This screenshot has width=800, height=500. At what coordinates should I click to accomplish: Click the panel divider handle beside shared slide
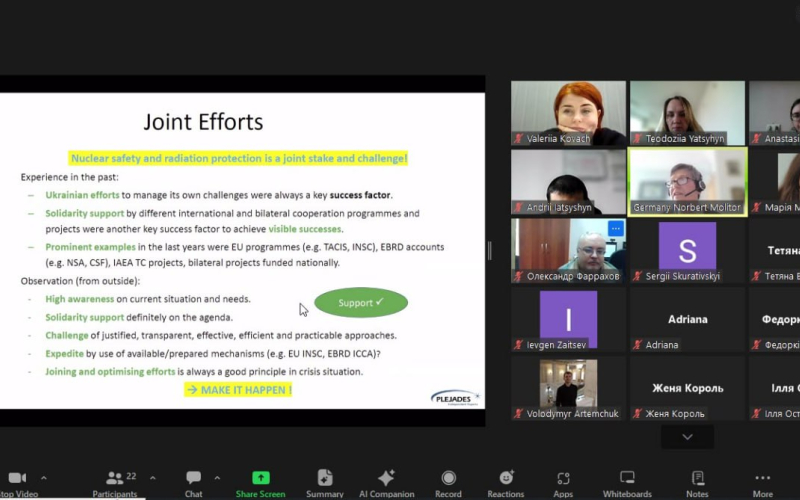490,251
